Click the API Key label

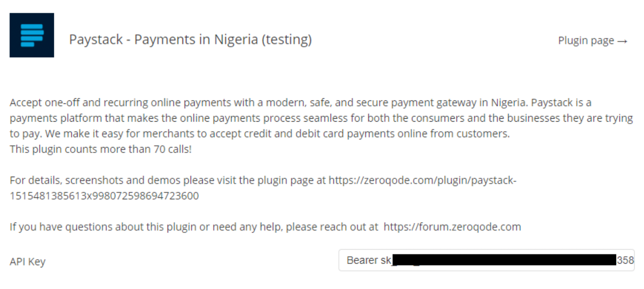tap(28, 262)
